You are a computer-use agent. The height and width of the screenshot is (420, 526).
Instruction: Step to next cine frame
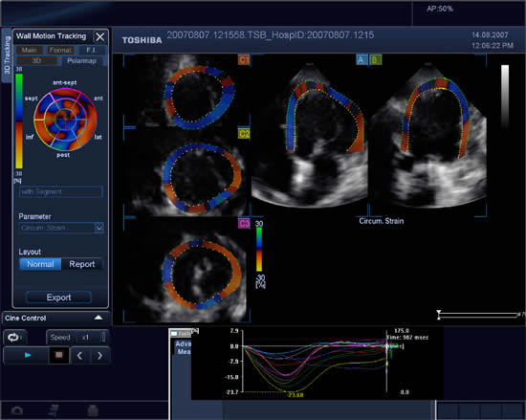[100, 356]
